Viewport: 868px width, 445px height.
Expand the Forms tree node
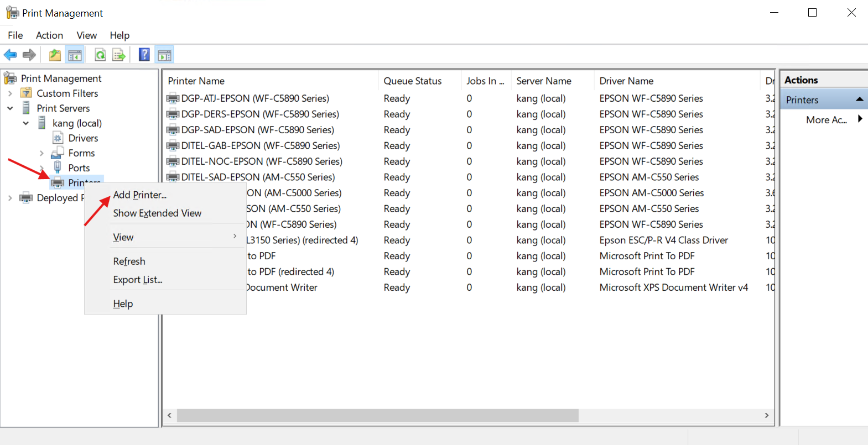(x=41, y=153)
